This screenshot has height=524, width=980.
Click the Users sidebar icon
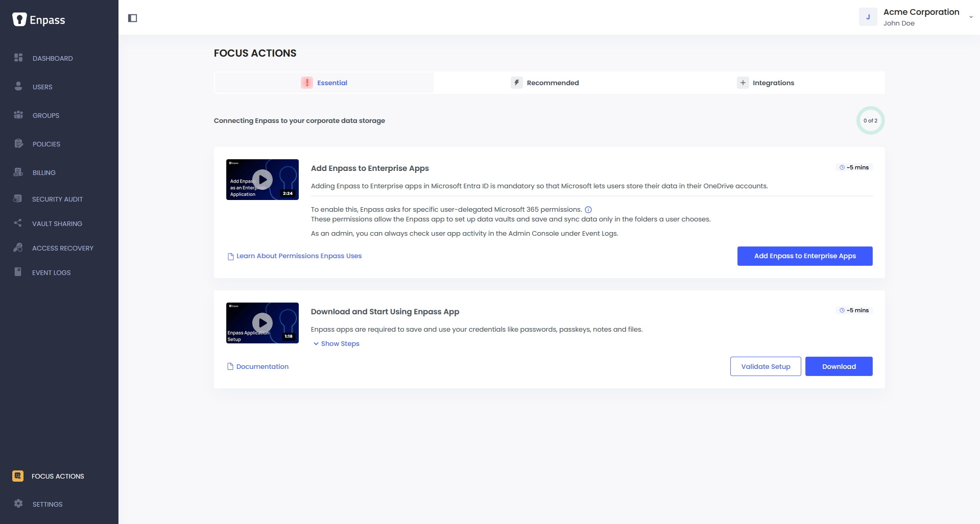pyautogui.click(x=18, y=86)
